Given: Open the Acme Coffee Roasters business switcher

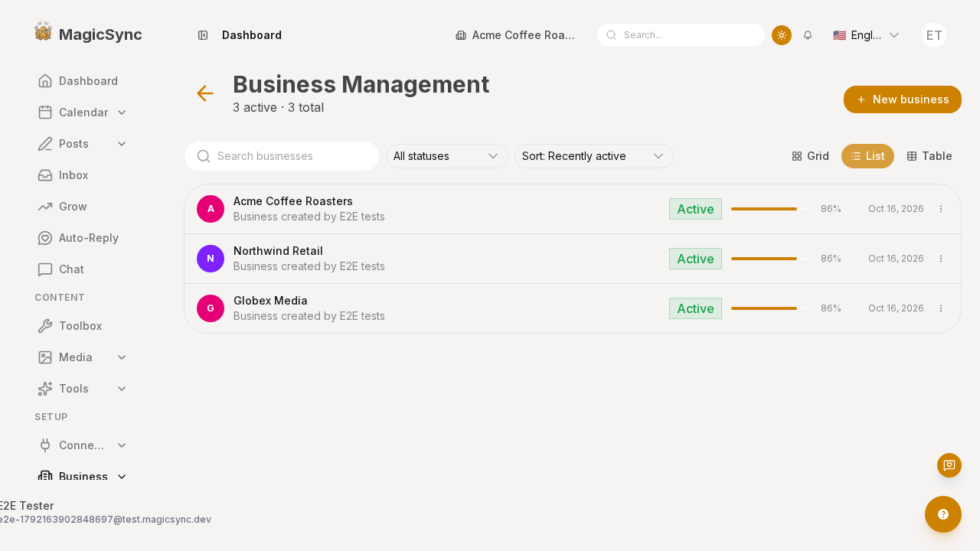Looking at the screenshot, I should (x=515, y=35).
